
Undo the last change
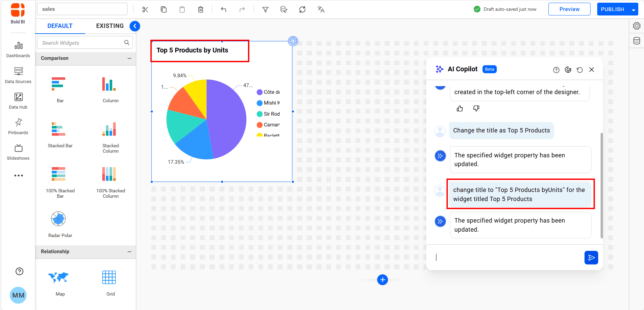224,9
